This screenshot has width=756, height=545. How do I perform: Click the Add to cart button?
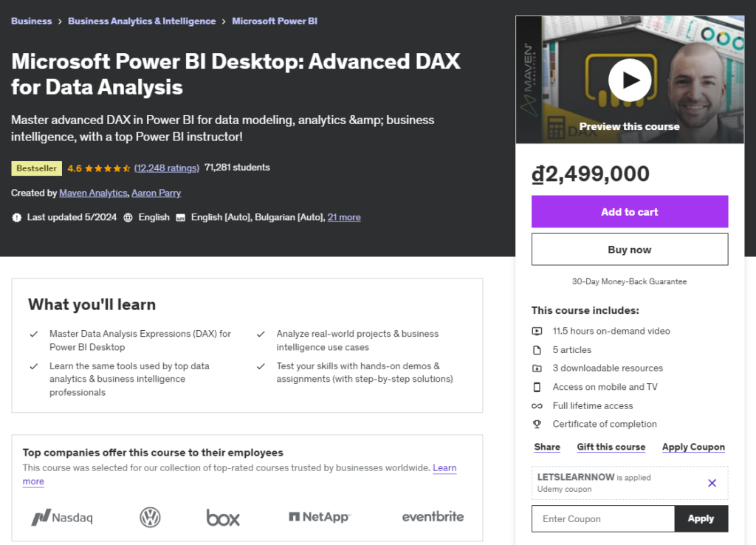629,212
